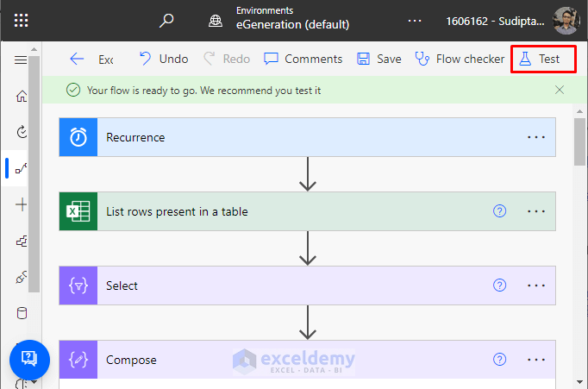Toggle the hamburger navigation menu
Image resolution: width=588 pixels, height=389 pixels.
[x=22, y=60]
